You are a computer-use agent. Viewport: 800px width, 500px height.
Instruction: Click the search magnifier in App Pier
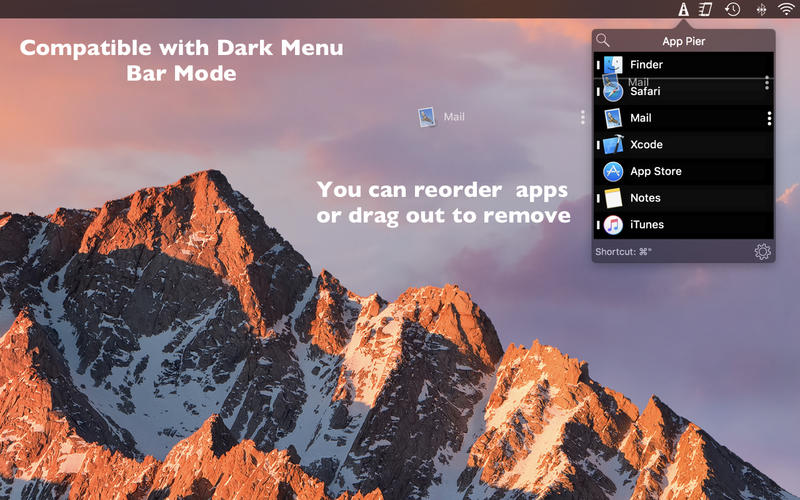(603, 41)
